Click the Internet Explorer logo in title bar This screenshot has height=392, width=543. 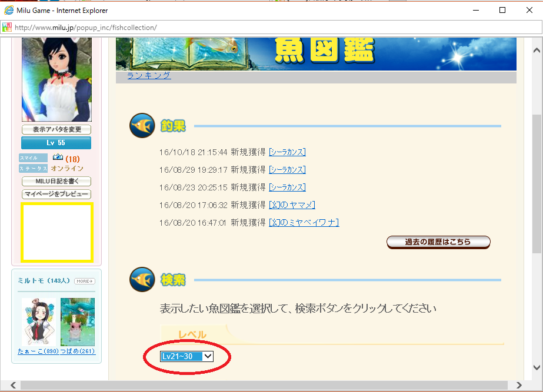9,11
